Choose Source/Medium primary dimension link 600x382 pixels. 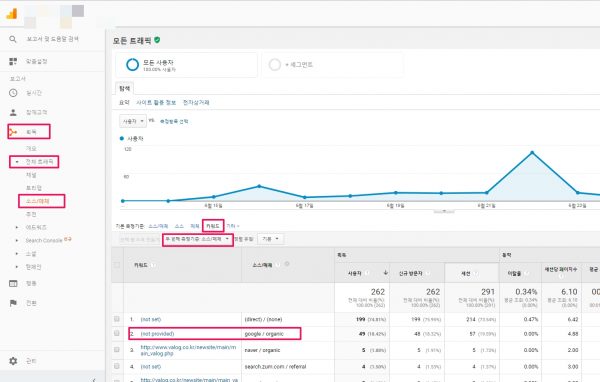point(158,226)
